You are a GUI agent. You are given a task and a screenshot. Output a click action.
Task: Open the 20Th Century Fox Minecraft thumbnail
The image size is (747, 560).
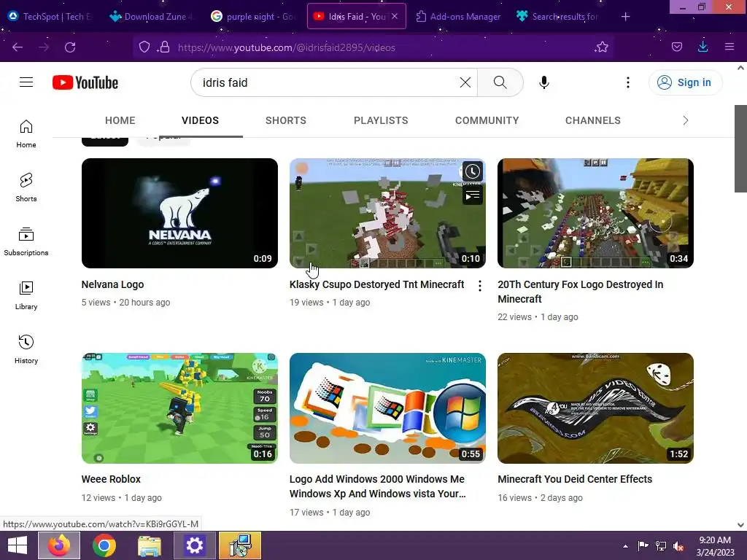(x=595, y=213)
